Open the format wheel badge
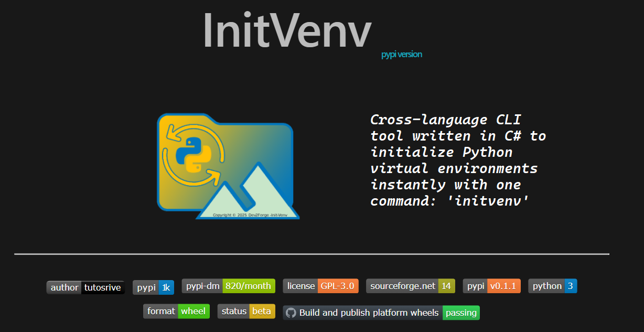 [176, 311]
